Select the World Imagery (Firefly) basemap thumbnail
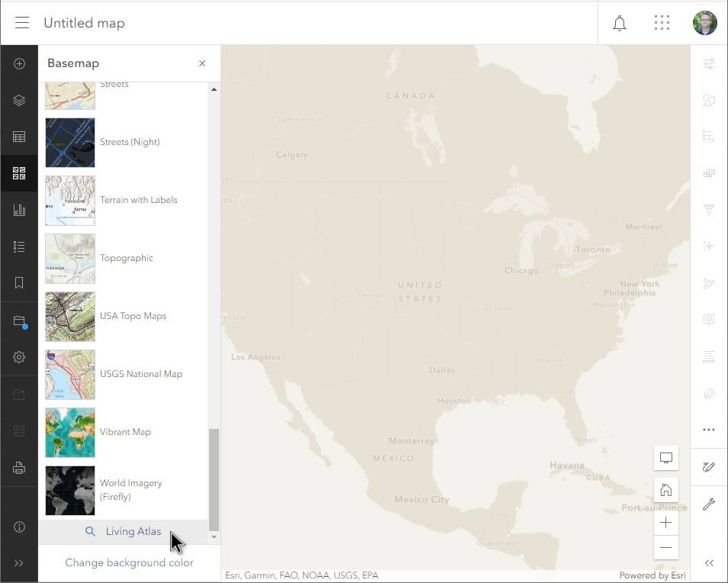This screenshot has width=728, height=583. pos(69,491)
